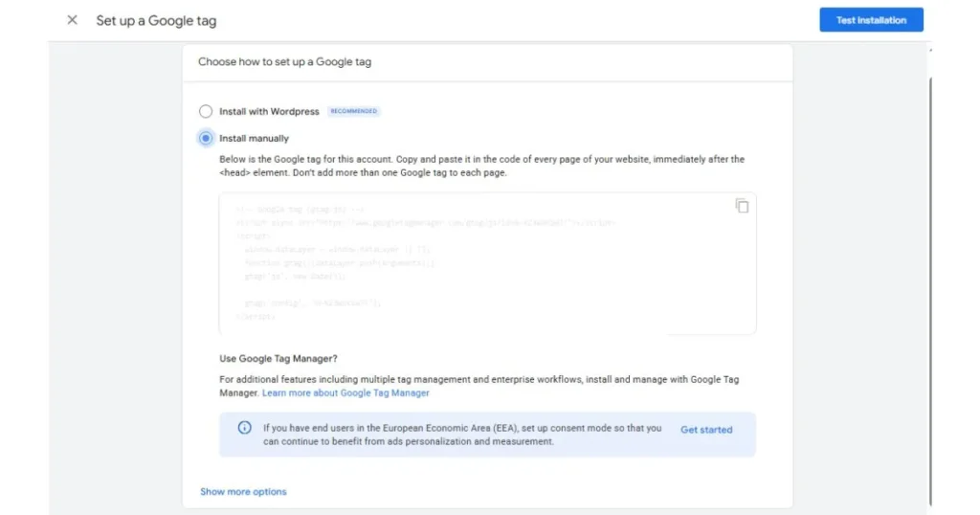Click the Test installation button
Image resolution: width=980 pixels, height=515 pixels.
pyautogui.click(x=871, y=20)
